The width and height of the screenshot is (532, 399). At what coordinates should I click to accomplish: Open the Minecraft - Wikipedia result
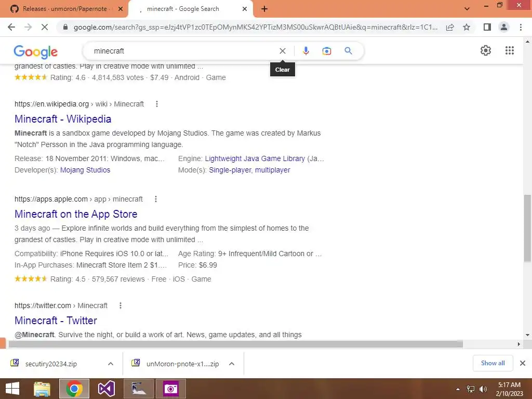point(63,119)
